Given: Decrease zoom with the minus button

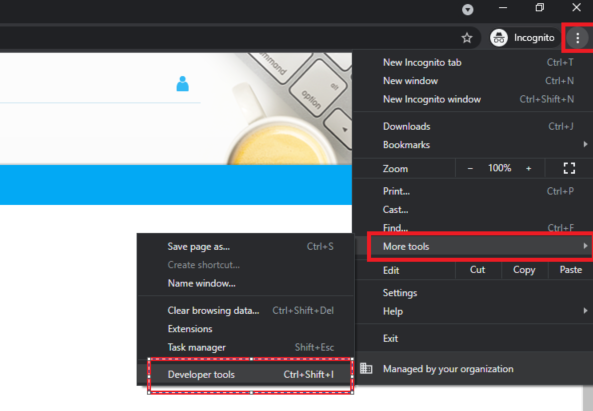Looking at the screenshot, I should tap(470, 168).
